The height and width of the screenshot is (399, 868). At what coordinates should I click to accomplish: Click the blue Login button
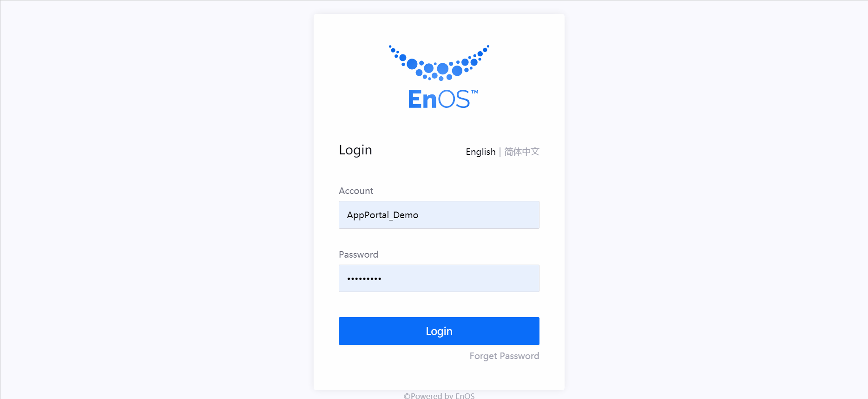pyautogui.click(x=439, y=331)
